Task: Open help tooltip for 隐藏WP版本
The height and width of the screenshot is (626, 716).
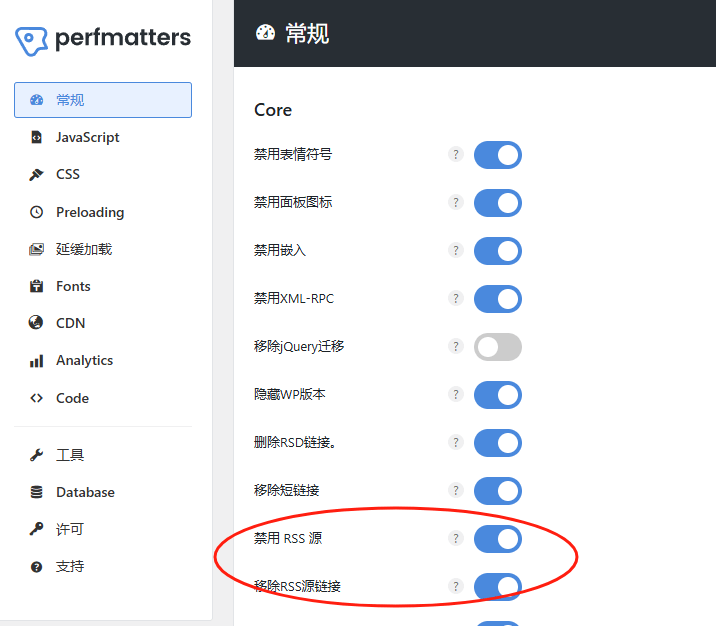Action: tap(456, 394)
